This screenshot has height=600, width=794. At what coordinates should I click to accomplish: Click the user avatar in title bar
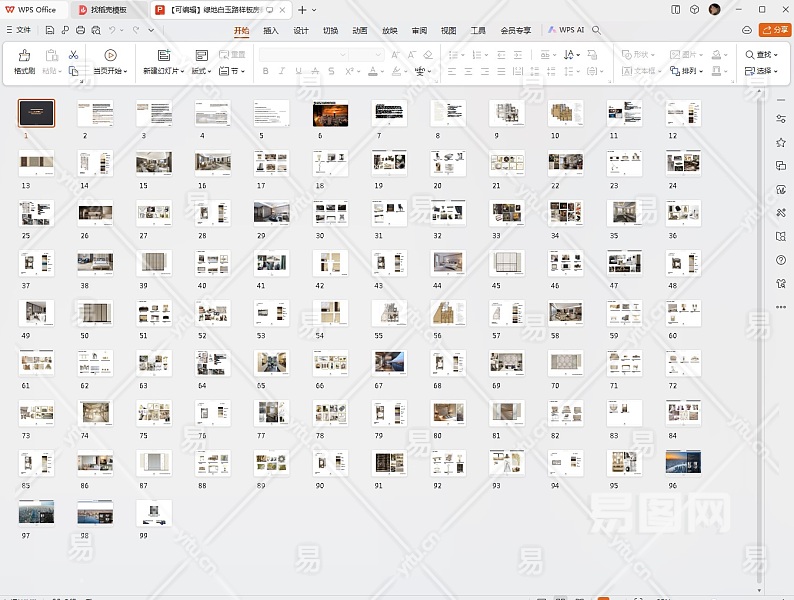(714, 9)
